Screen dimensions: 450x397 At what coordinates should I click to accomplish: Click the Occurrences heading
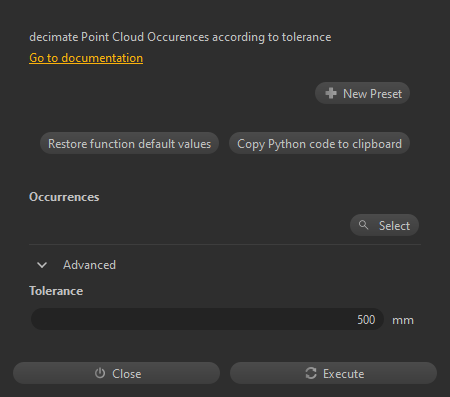[64, 197]
